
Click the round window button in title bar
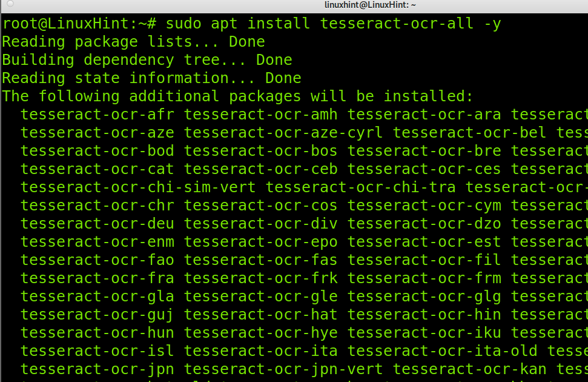(10, 4)
